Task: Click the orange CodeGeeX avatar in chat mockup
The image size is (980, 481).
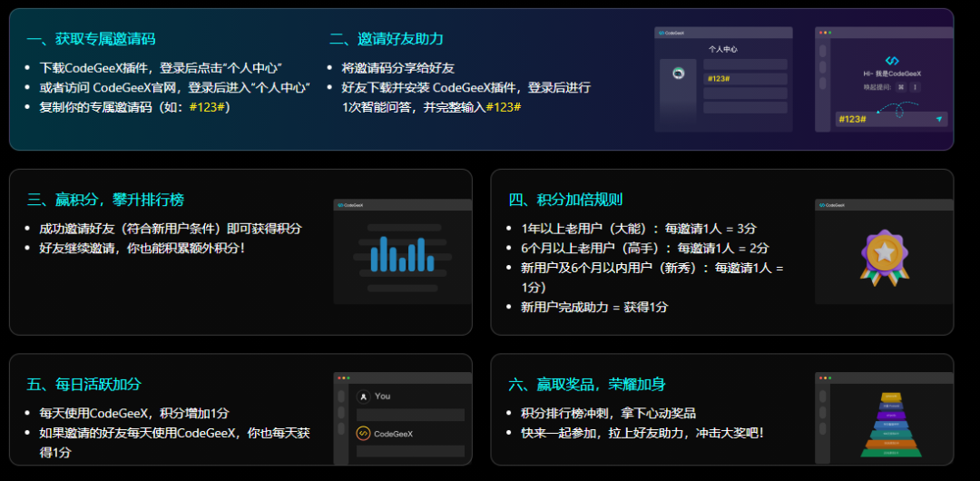Action: coord(363,434)
